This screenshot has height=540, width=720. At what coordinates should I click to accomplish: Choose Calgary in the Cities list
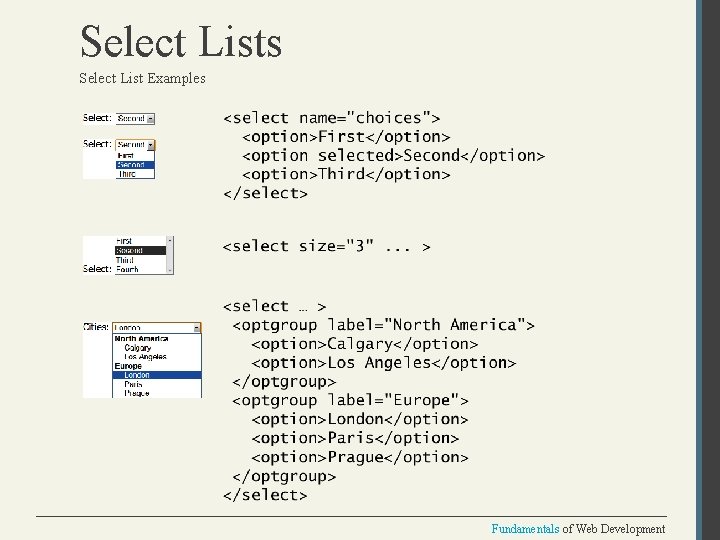[157, 348]
